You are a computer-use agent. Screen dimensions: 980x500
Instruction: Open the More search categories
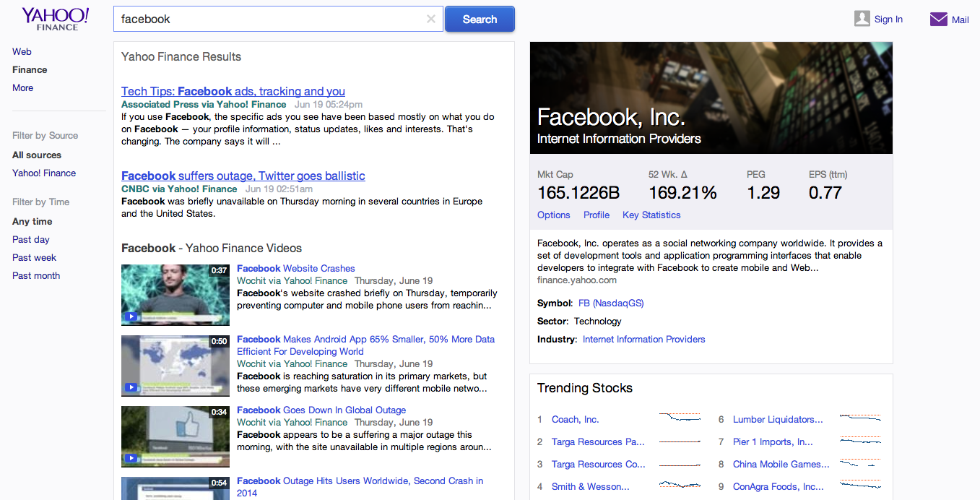click(22, 87)
